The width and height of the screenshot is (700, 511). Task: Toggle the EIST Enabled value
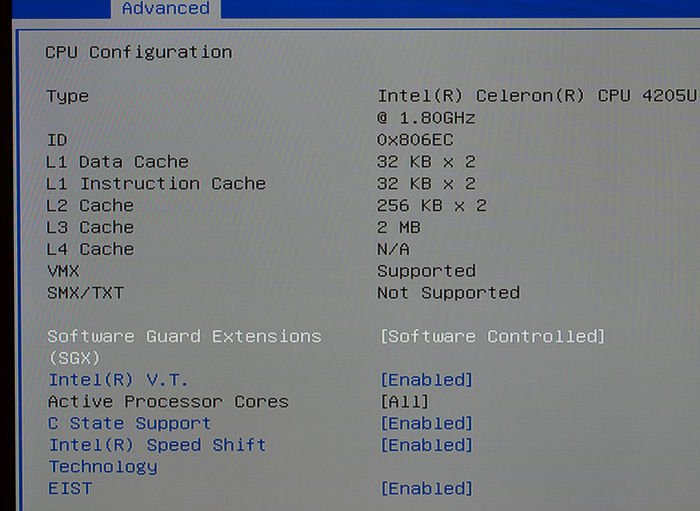(x=426, y=489)
